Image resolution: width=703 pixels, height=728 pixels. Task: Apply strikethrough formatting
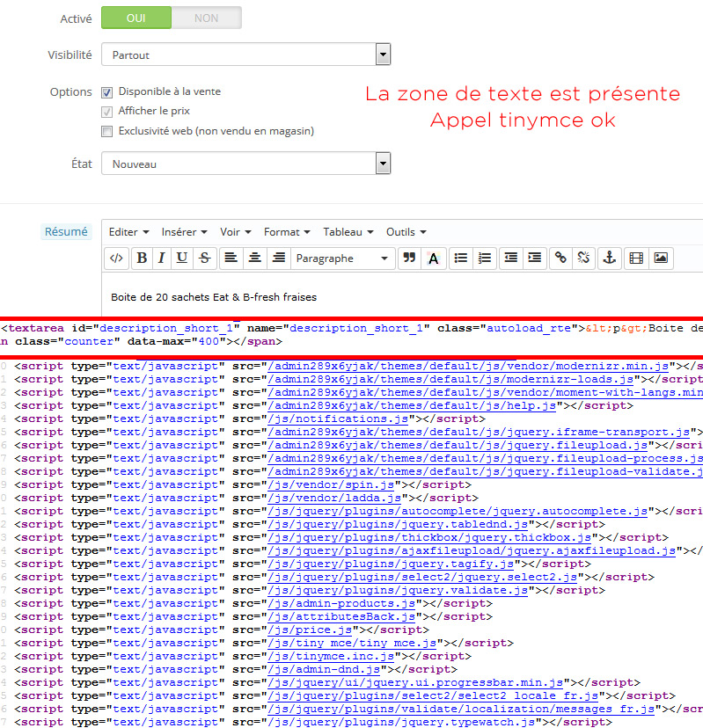(x=204, y=258)
